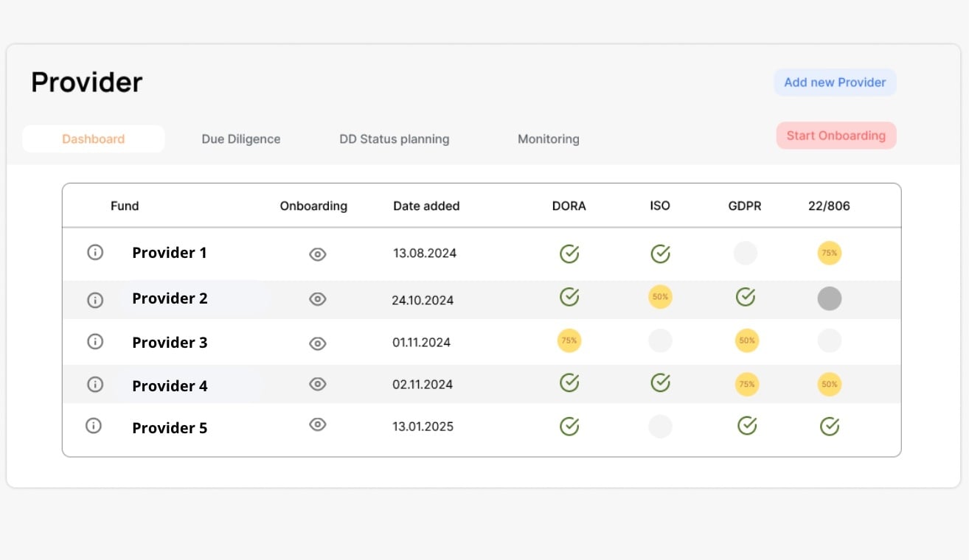This screenshot has height=560, width=969.
Task: Click Provider 1 22/806 75% progress badge
Action: coord(830,253)
